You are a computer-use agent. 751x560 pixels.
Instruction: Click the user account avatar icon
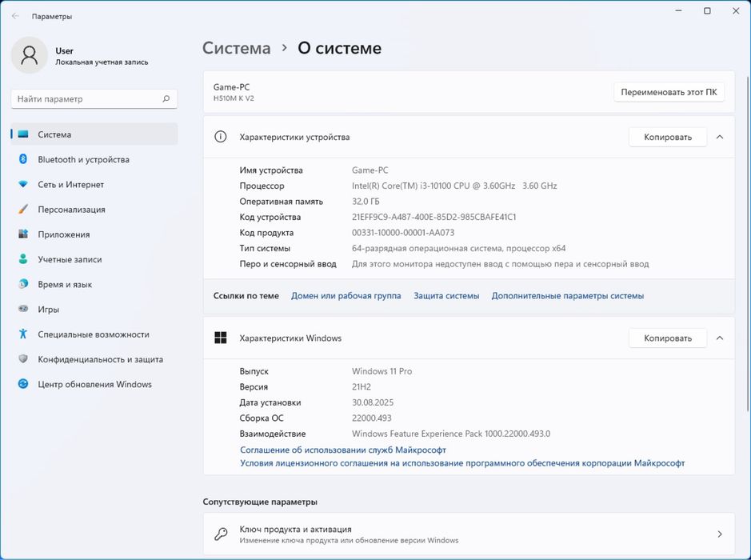tap(30, 54)
